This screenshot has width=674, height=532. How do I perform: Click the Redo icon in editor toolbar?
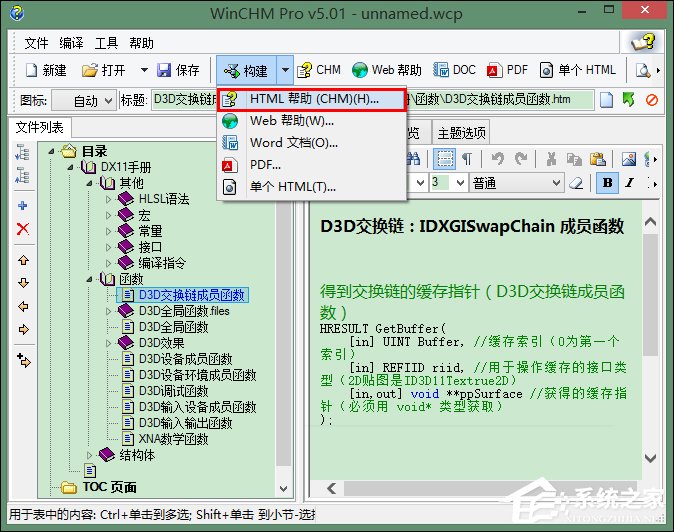coord(521,159)
